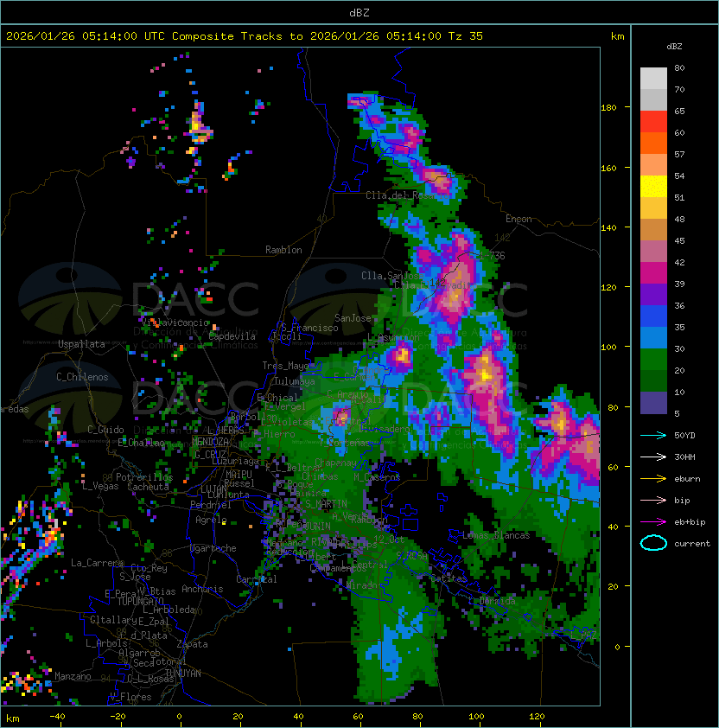Image resolution: width=719 pixels, height=728 pixels.
Task: Click the 'TUPUNGATO' place label
Action: click(141, 601)
